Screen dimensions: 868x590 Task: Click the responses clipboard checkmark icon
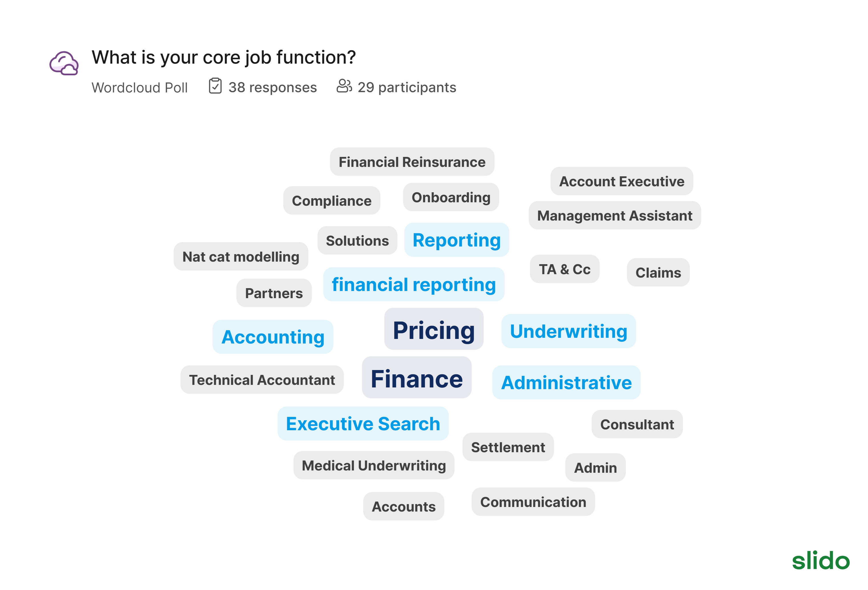(x=215, y=86)
